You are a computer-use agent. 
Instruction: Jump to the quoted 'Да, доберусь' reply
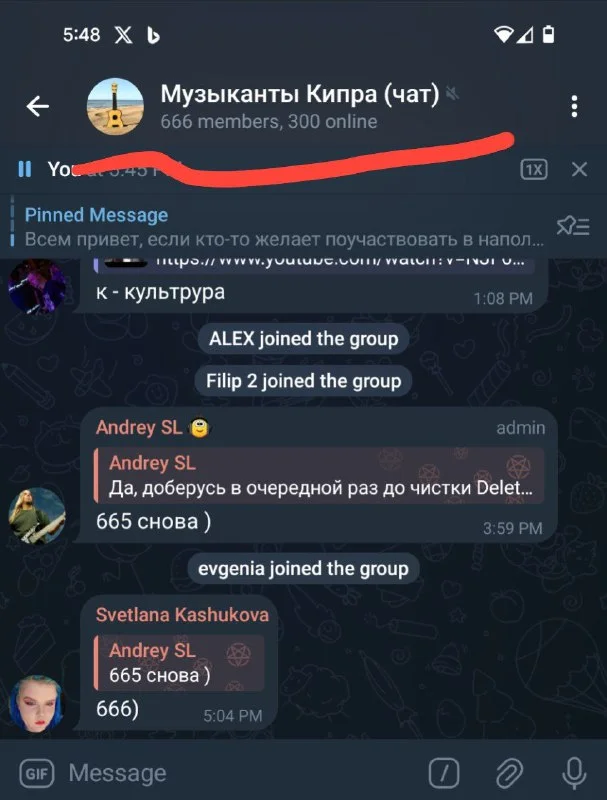point(319,476)
